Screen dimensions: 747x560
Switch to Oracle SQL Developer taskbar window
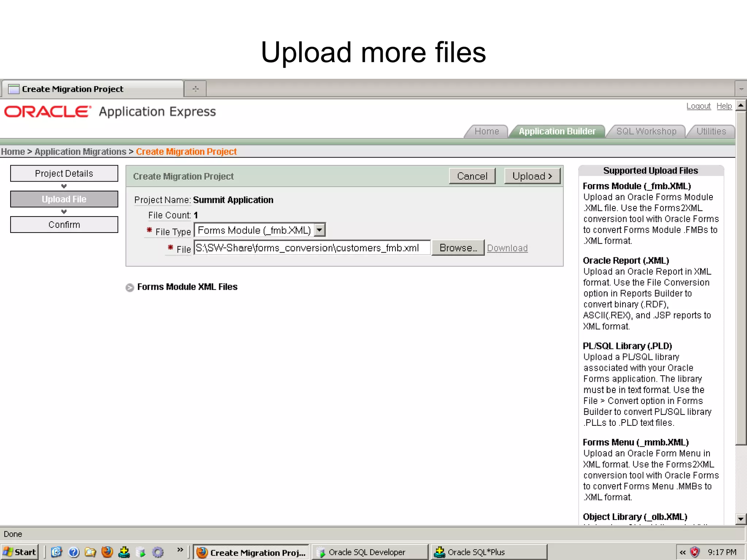[x=370, y=552]
